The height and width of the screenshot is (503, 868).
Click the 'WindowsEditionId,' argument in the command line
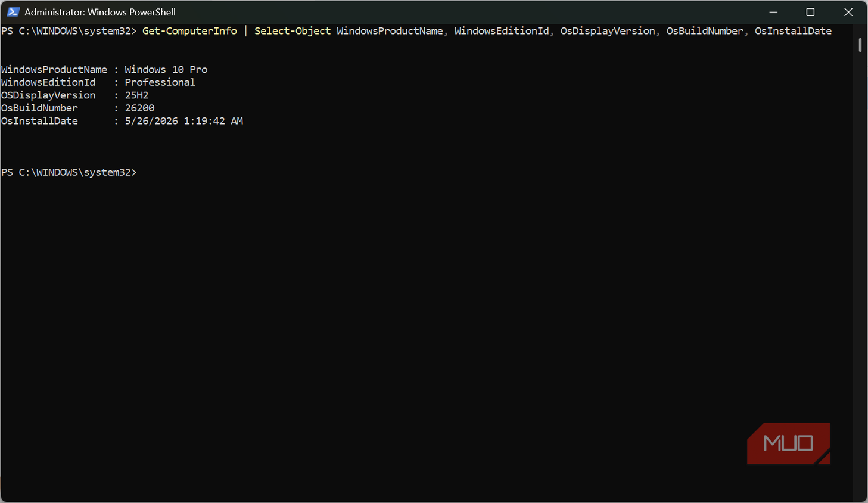coord(504,31)
